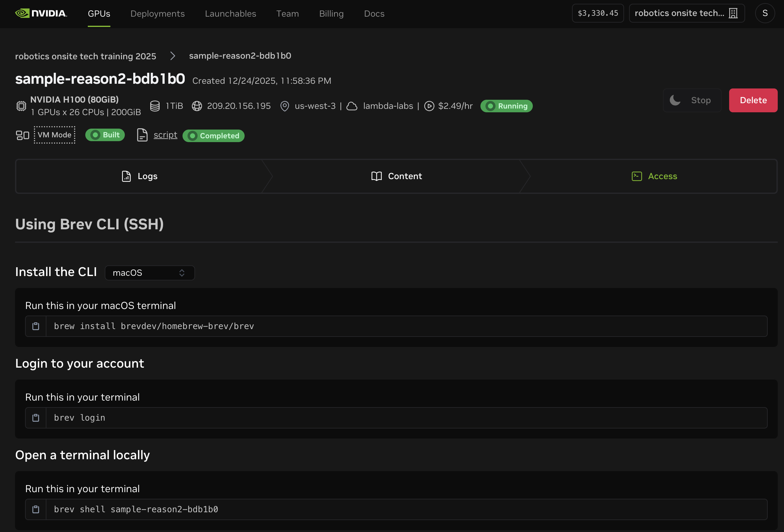Copy the brew install command
Image resolution: width=784 pixels, height=532 pixels.
click(36, 326)
